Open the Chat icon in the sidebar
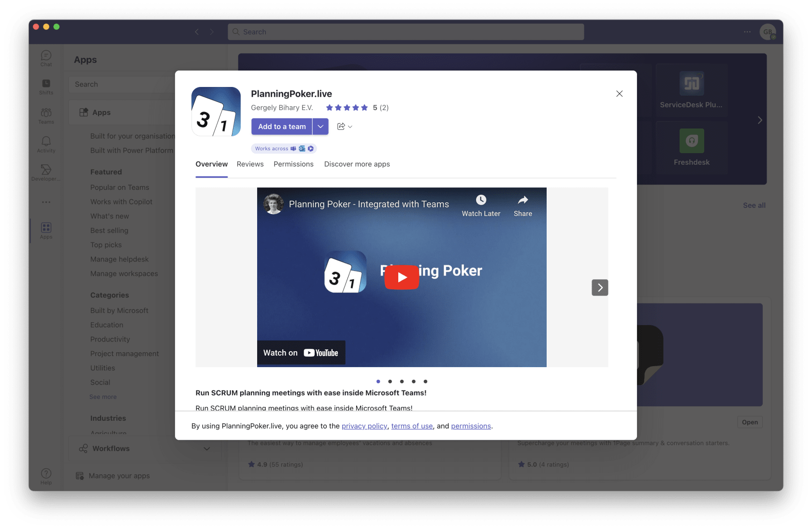 tap(46, 58)
